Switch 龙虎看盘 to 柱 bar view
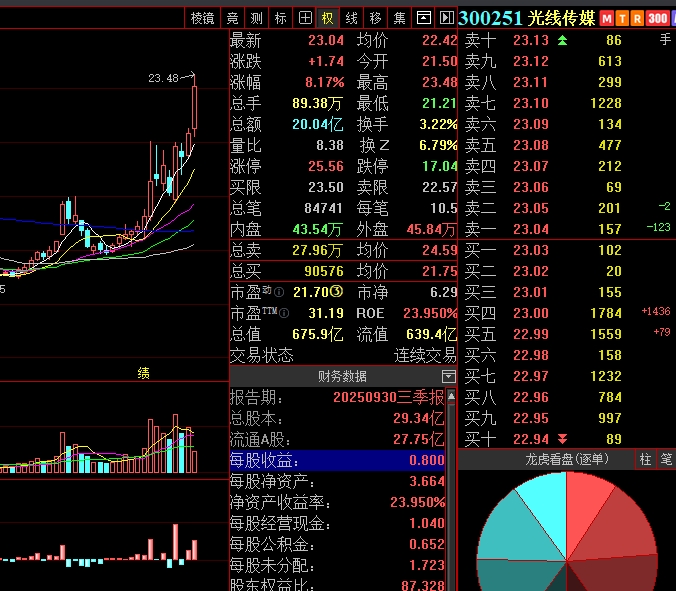This screenshot has width=676, height=591. pyautogui.click(x=645, y=460)
